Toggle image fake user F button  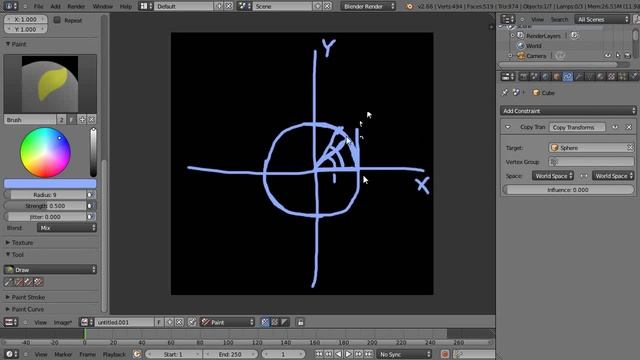pyautogui.click(x=159, y=322)
